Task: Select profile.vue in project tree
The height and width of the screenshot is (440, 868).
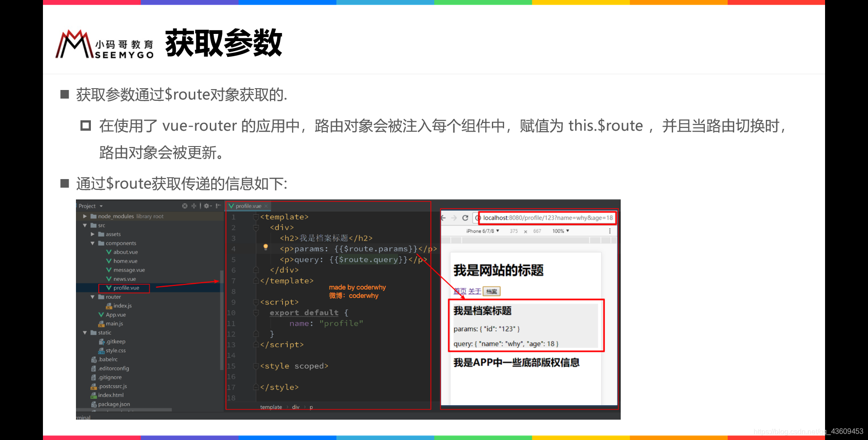Action: pos(123,288)
